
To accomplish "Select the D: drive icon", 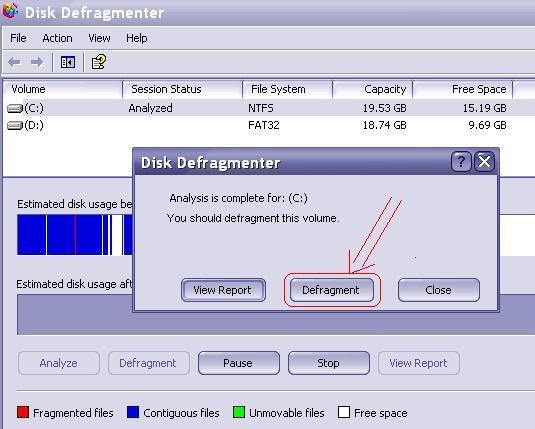I will [15, 126].
